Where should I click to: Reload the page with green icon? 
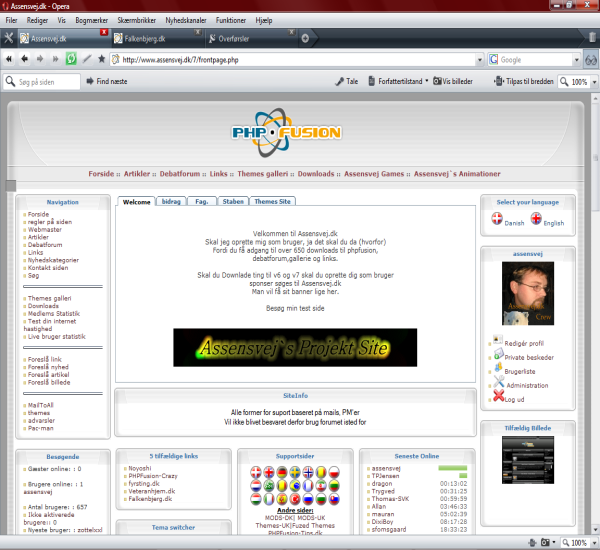(71, 59)
